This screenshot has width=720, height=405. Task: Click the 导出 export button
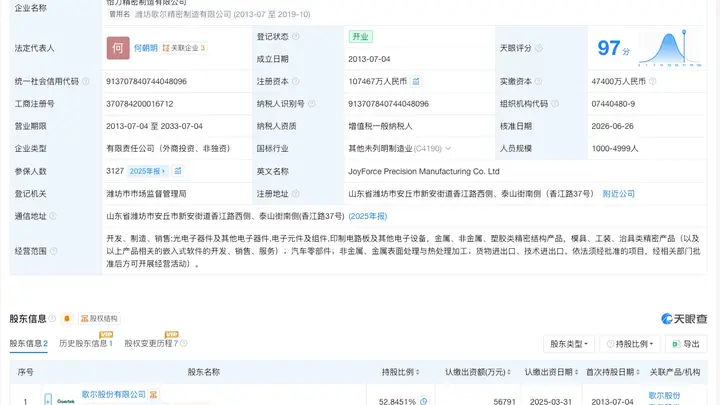pyautogui.click(x=686, y=344)
